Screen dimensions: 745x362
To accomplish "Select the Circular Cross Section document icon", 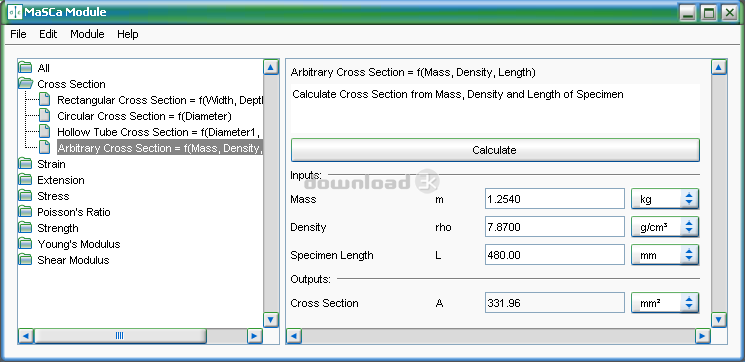I will (44, 116).
